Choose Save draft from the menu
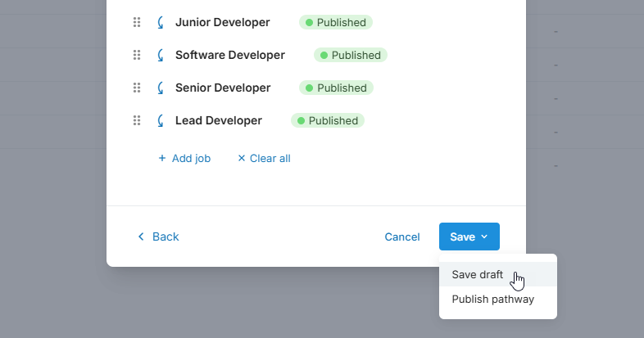This screenshot has width=644, height=338. coord(498,274)
